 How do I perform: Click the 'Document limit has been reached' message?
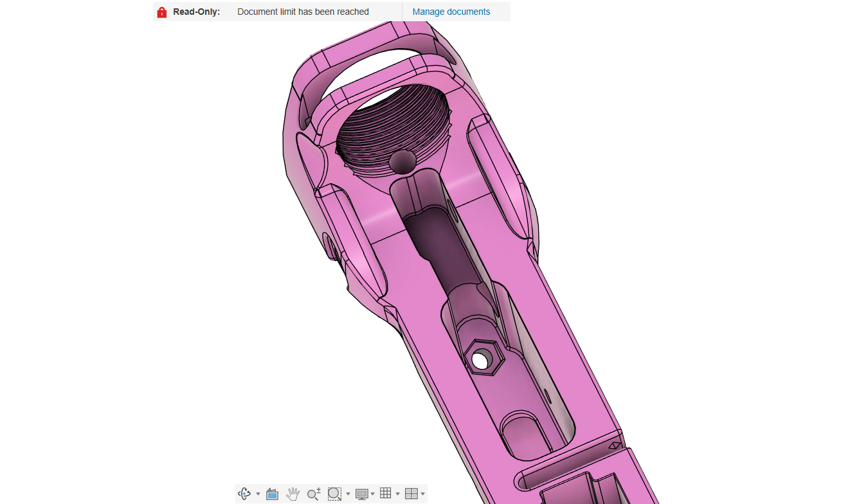pyautogui.click(x=303, y=12)
